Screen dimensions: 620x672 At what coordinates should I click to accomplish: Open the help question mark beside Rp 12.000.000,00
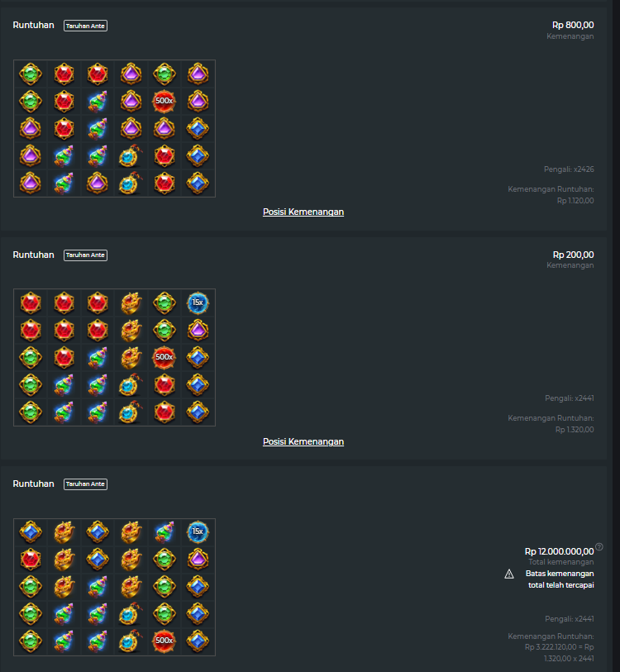click(599, 546)
